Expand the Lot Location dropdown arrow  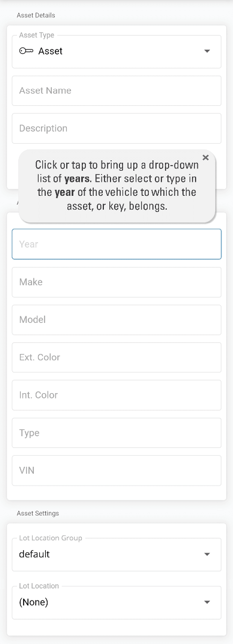coord(207,602)
